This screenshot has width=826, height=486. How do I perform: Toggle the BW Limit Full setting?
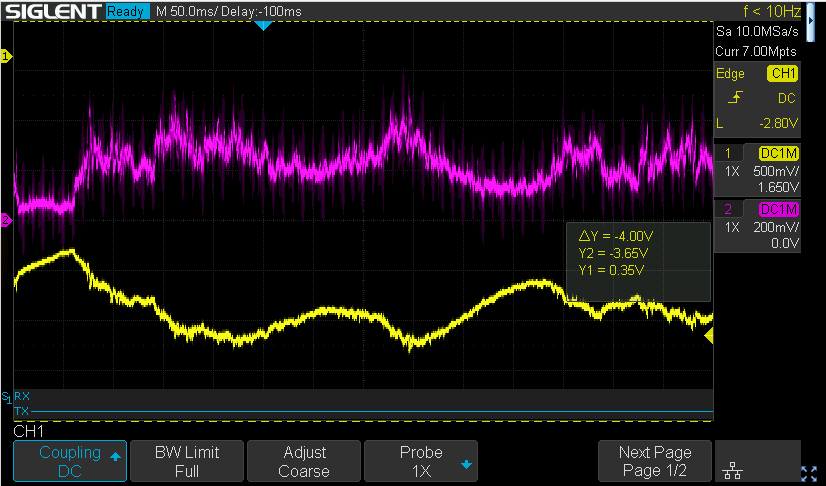point(186,461)
